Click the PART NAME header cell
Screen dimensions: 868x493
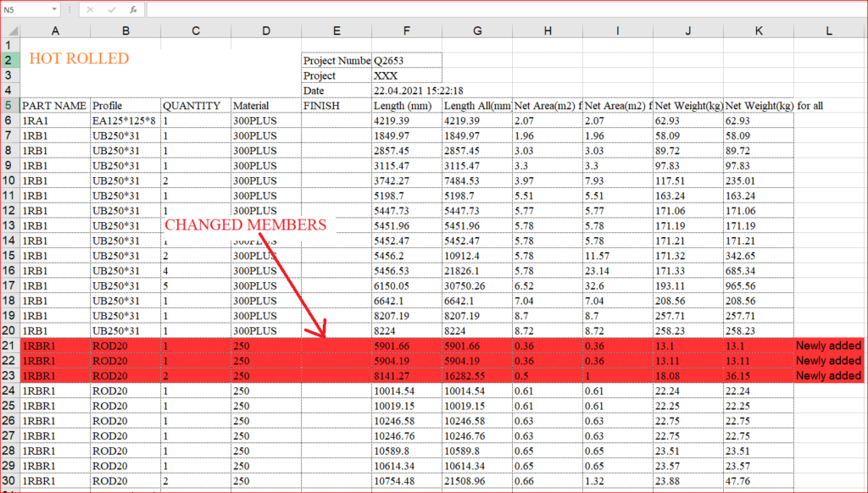pos(54,105)
